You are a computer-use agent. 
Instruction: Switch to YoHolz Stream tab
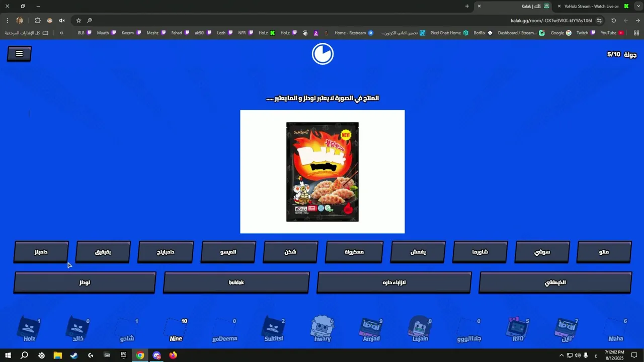[593, 6]
